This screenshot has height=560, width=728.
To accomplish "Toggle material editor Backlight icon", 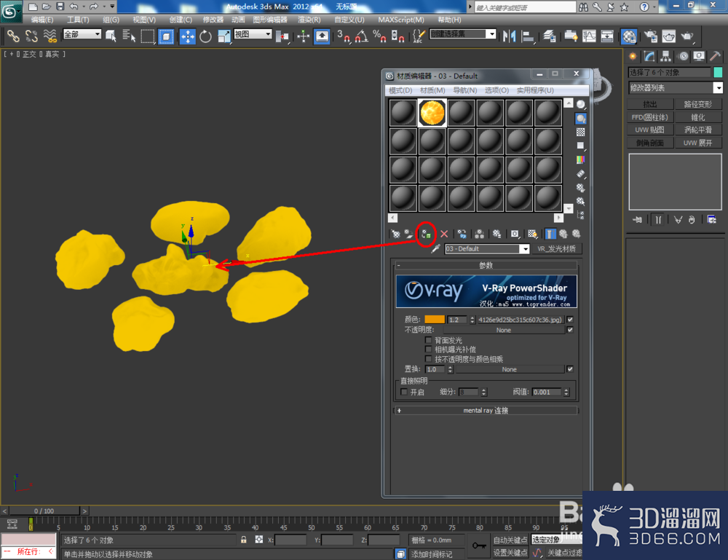I will [581, 119].
